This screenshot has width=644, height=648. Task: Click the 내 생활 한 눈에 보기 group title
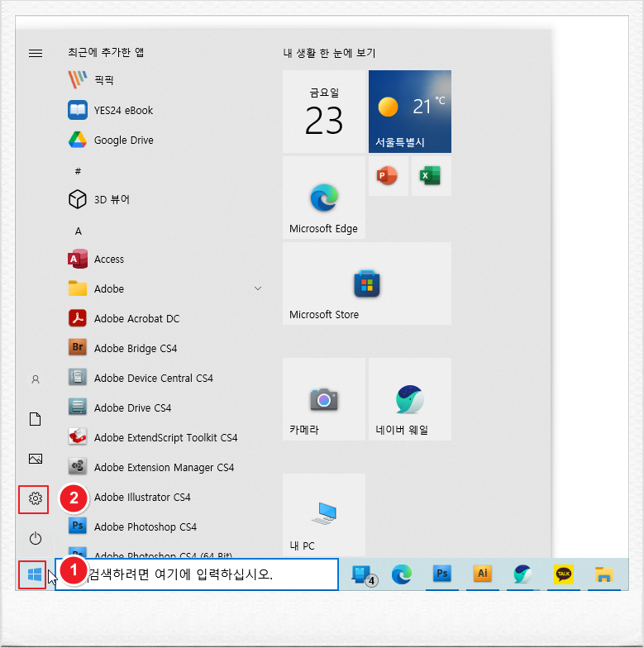pos(329,53)
